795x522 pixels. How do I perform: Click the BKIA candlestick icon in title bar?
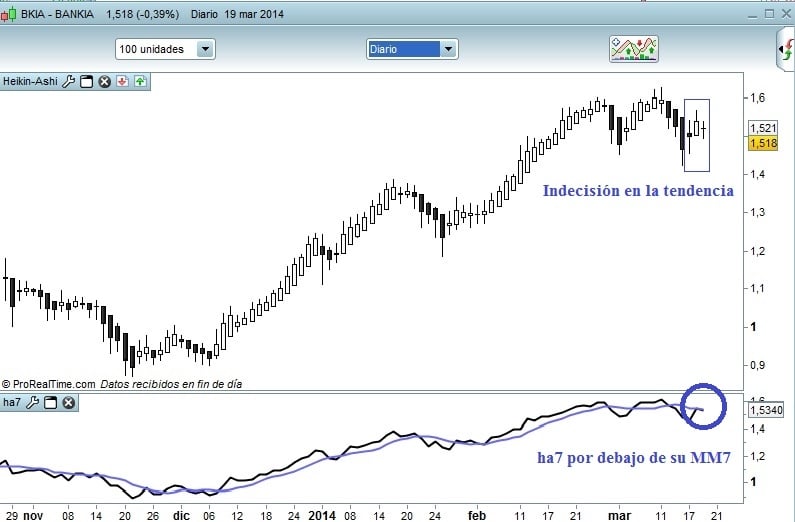click(8, 14)
